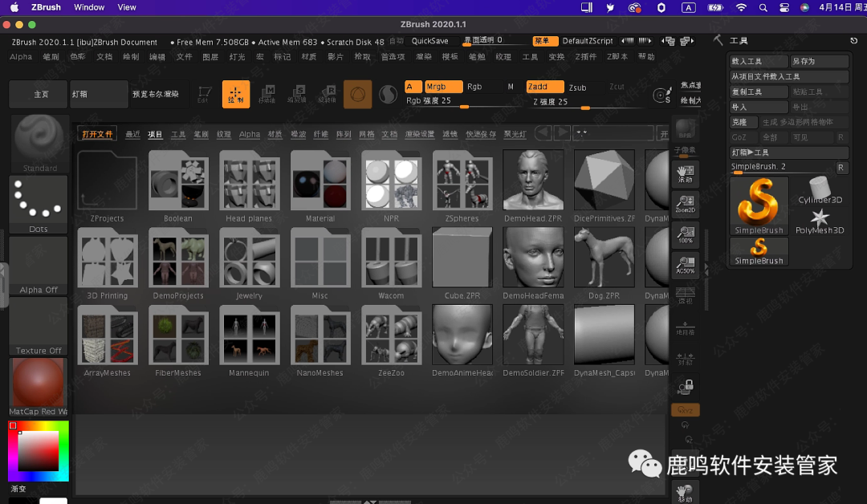Select the orange Draw (绘制) mode icon
Image resolution: width=867 pixels, height=504 pixels.
(x=235, y=94)
